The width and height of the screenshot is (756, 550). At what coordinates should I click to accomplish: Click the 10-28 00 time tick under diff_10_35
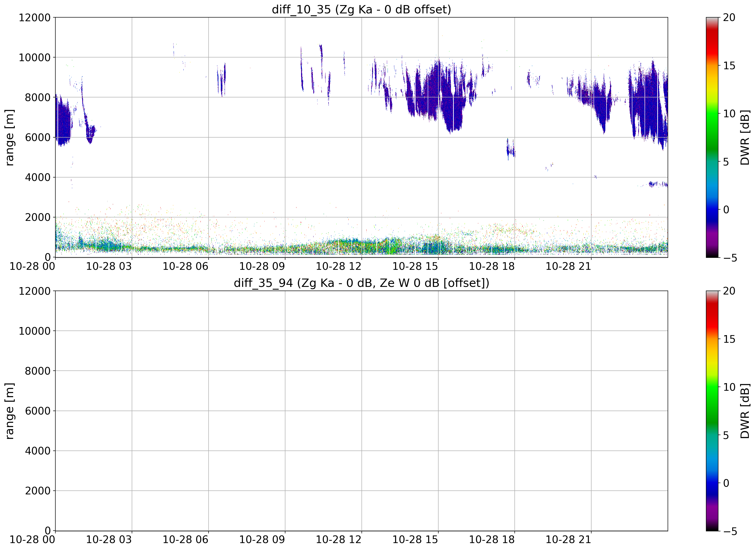click(x=32, y=266)
